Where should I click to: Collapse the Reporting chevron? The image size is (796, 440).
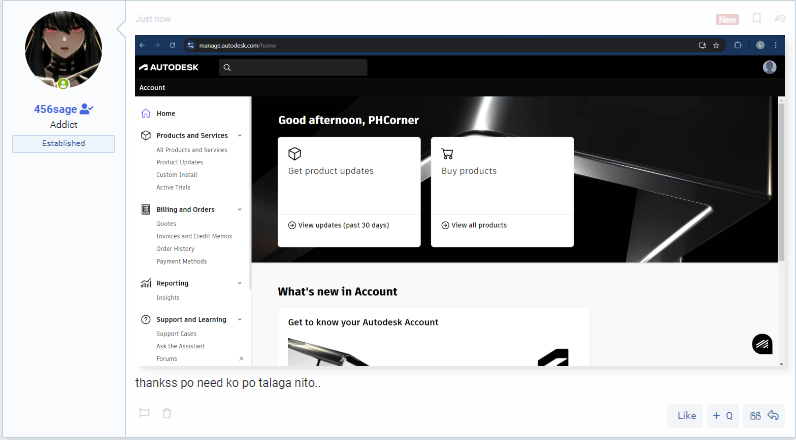point(240,283)
